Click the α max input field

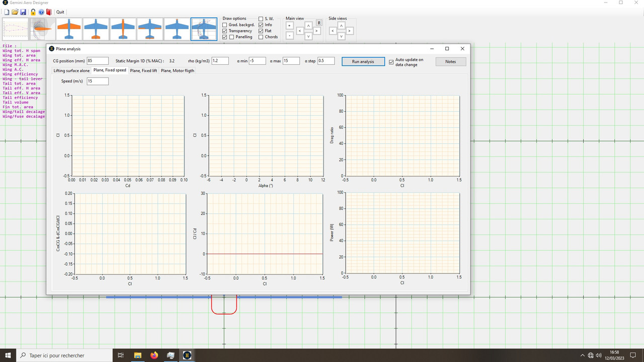coord(291,61)
